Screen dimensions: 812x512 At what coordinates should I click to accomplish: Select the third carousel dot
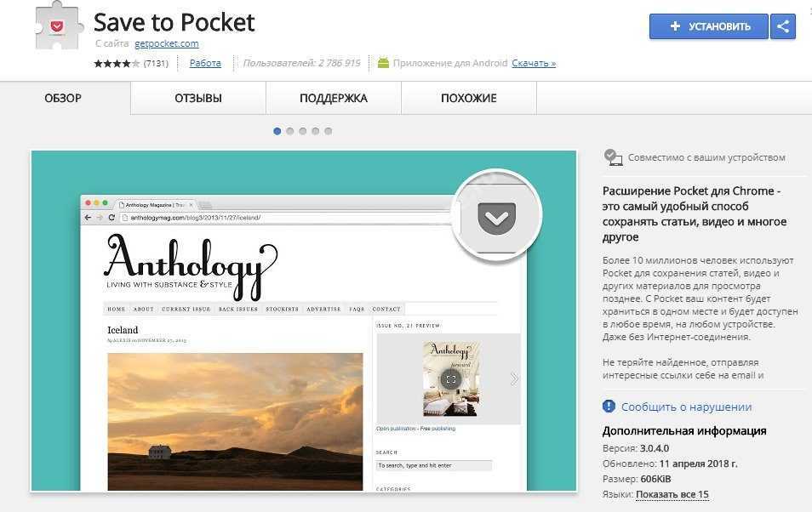[x=303, y=131]
